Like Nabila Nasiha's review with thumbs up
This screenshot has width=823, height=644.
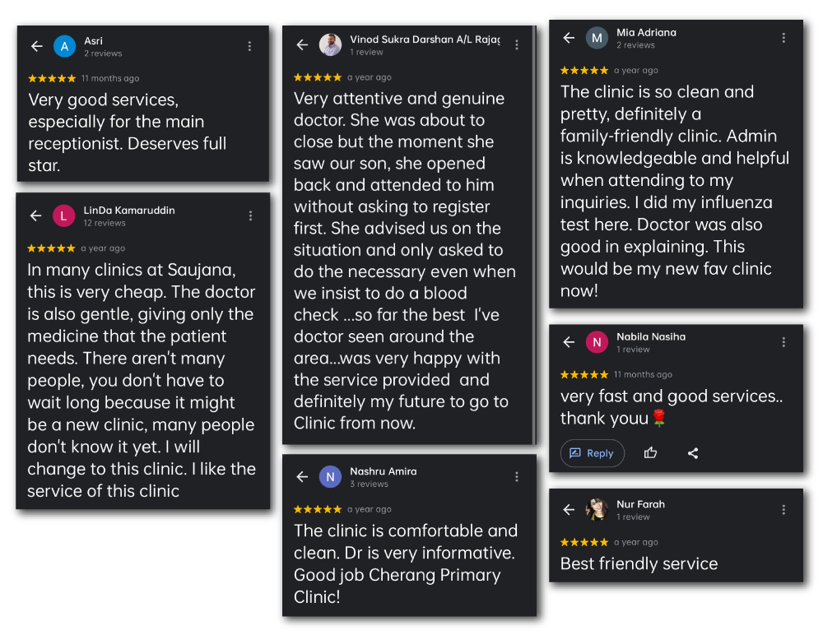click(x=650, y=453)
